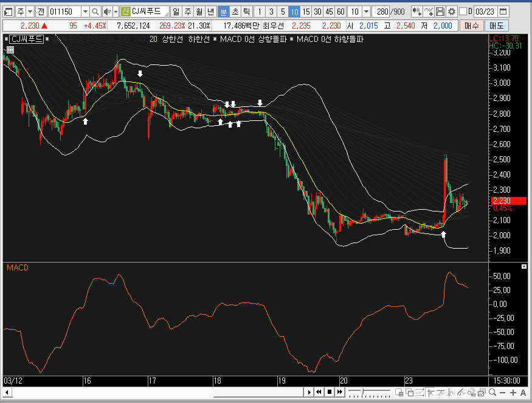The image size is (532, 403).
Task: Select the 15-minute interval tab
Action: [x=306, y=12]
